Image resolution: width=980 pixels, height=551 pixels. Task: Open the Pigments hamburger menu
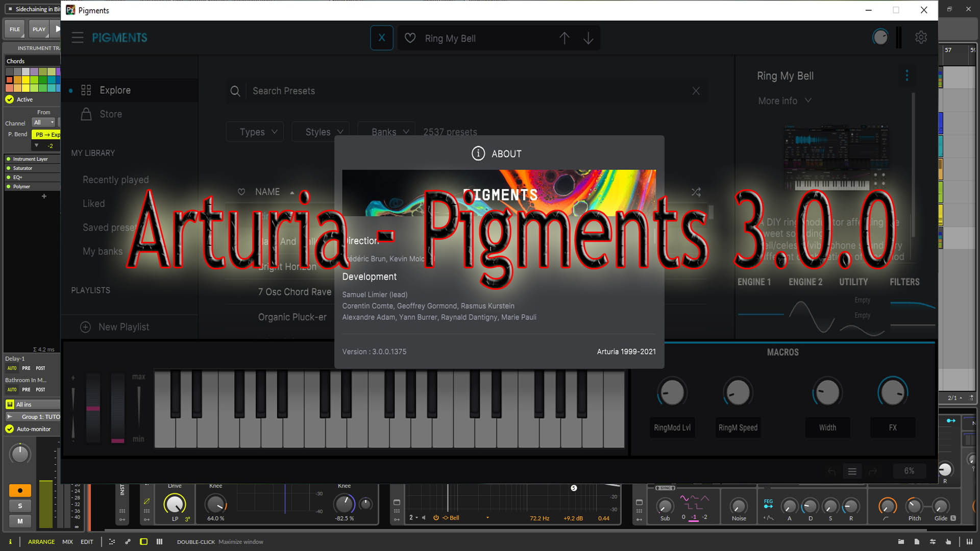point(78,38)
